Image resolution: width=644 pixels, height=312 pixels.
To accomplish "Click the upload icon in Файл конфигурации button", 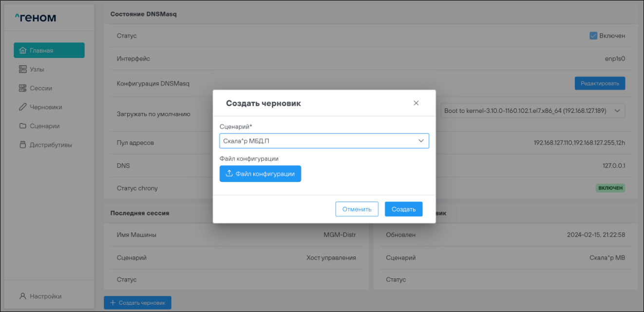I will click(229, 174).
